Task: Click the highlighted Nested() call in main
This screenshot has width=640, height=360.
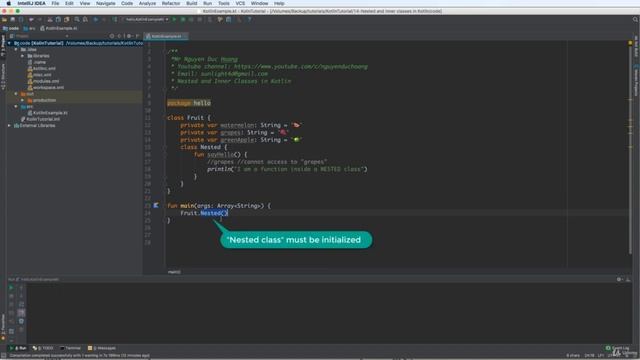Action: point(214,213)
